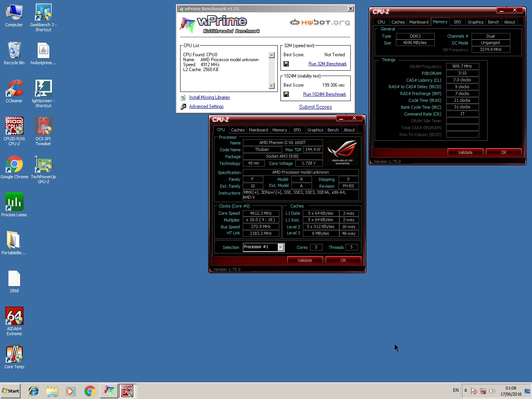Open Internet Explorer from the taskbar
The image size is (532, 399).
tap(33, 391)
